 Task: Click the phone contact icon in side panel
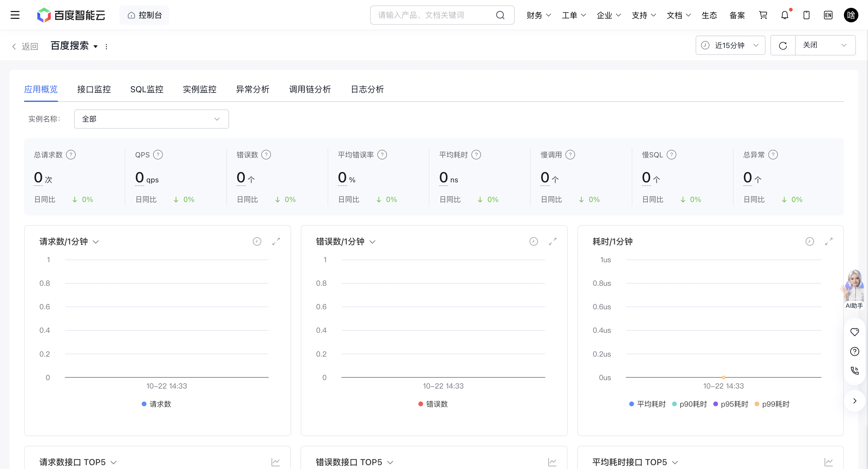coord(854,371)
